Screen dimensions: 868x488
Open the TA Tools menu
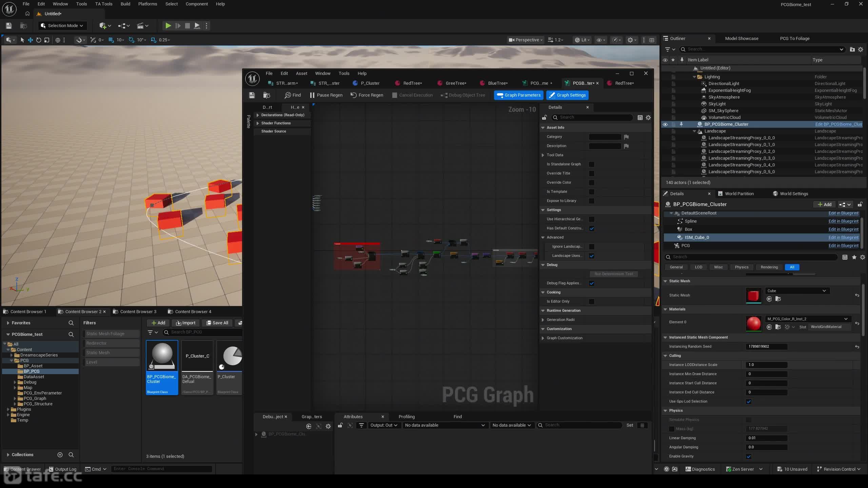pos(103,4)
